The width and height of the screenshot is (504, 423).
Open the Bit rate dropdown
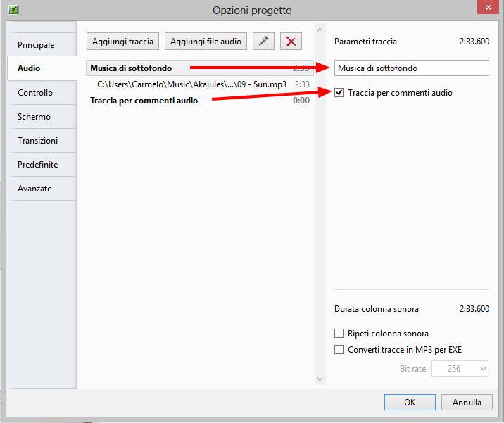[x=460, y=369]
